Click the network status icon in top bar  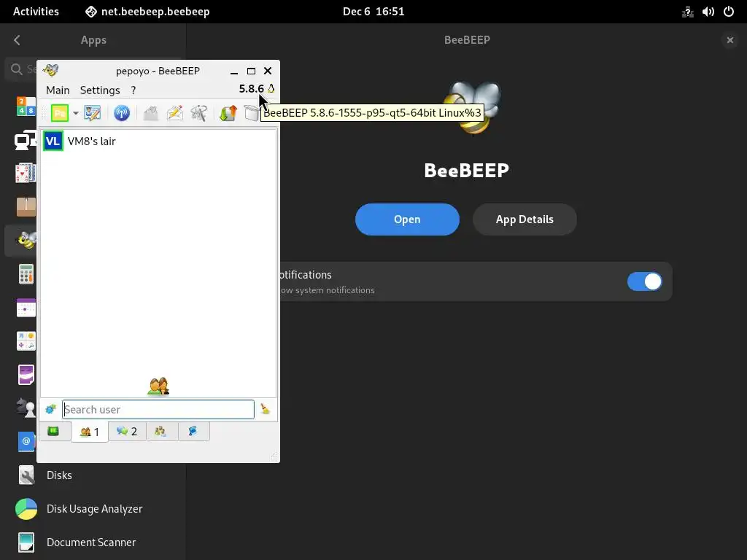tap(687, 12)
